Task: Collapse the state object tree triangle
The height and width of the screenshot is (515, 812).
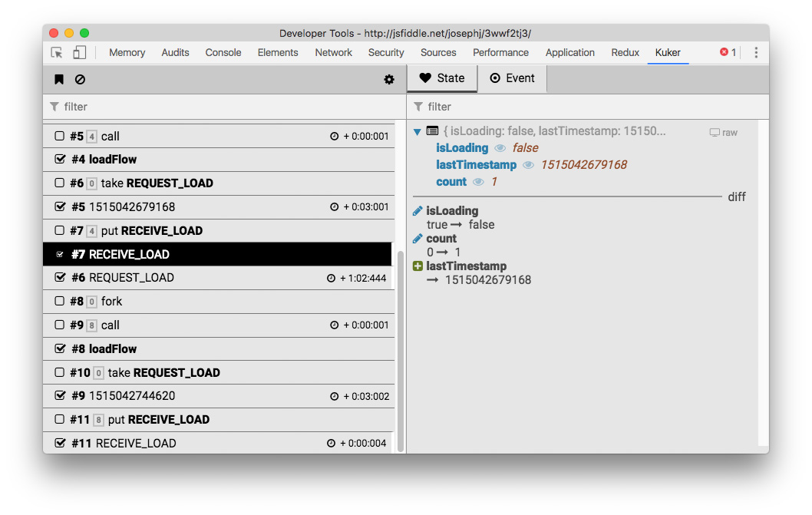Action: click(418, 131)
